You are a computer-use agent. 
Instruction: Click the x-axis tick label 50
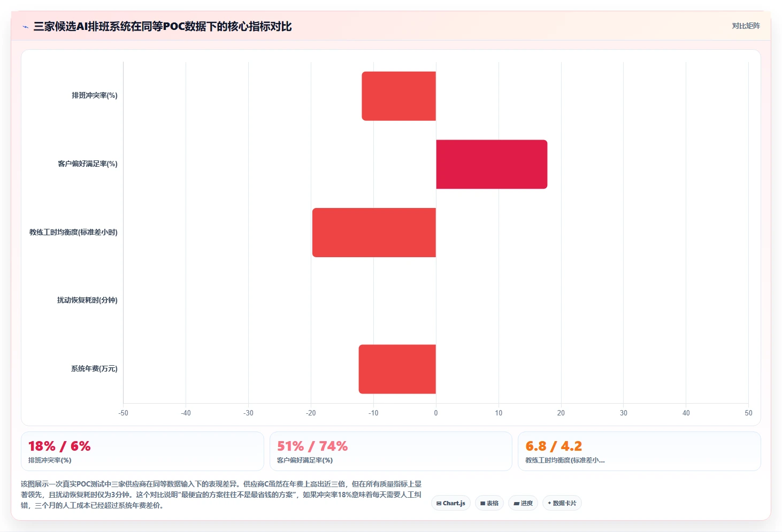click(748, 413)
